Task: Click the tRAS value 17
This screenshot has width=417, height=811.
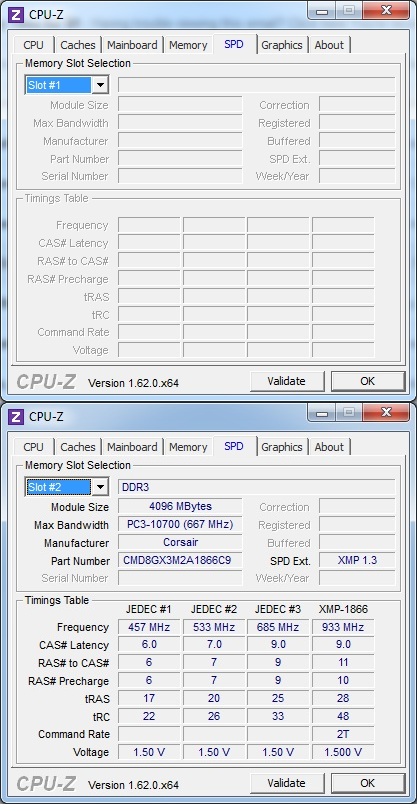Action: tap(149, 698)
